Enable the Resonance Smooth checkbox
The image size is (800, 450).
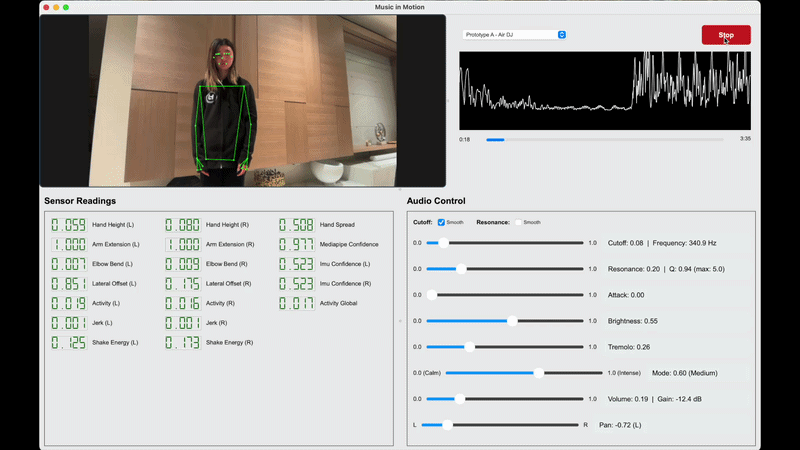(x=518, y=222)
